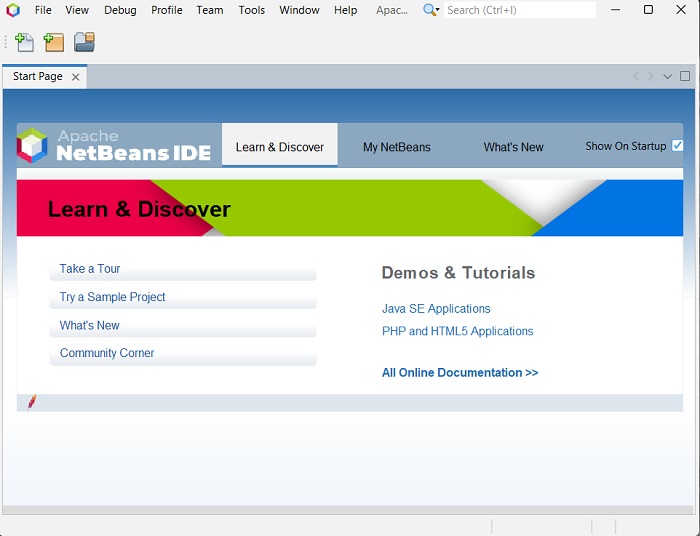Switch to the What's New tab
The height and width of the screenshot is (536, 700).
click(513, 147)
